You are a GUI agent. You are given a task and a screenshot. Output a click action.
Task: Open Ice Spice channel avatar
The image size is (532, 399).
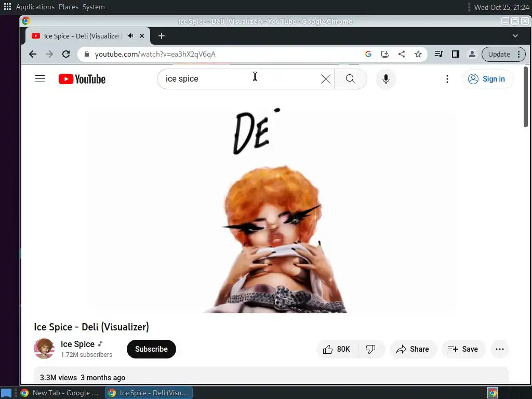[44, 349]
